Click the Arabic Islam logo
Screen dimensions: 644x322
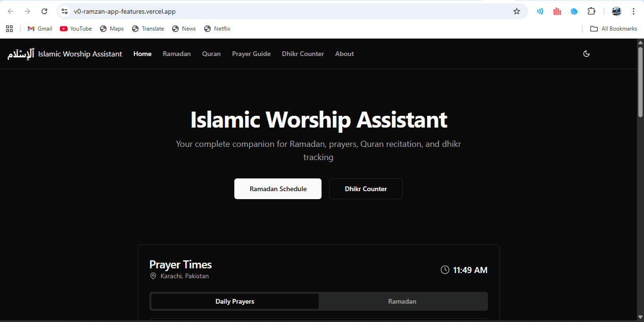point(21,54)
